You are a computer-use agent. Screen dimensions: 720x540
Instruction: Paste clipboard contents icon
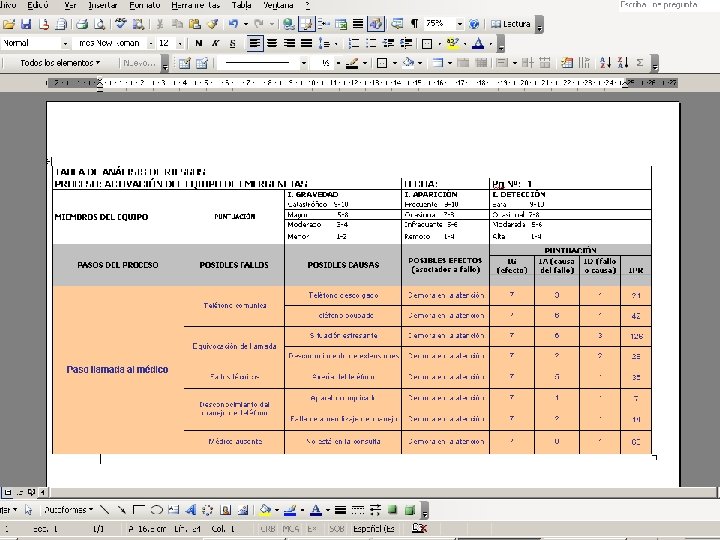pyautogui.click(x=195, y=24)
